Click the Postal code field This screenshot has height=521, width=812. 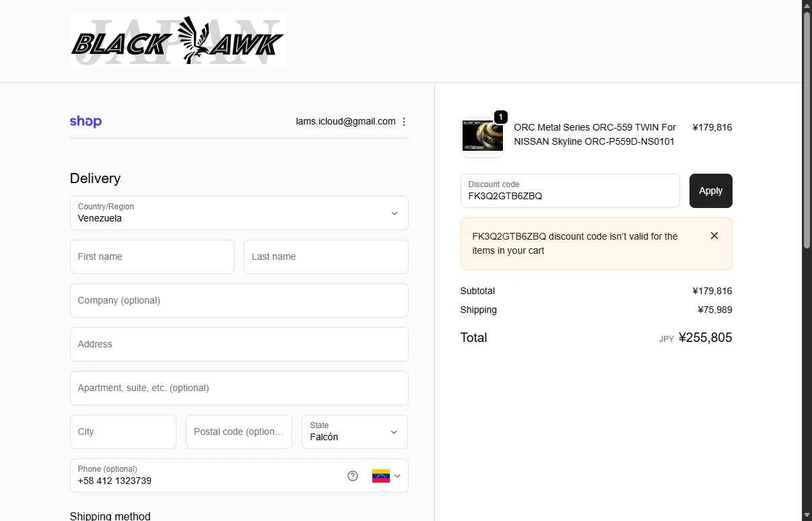click(239, 431)
